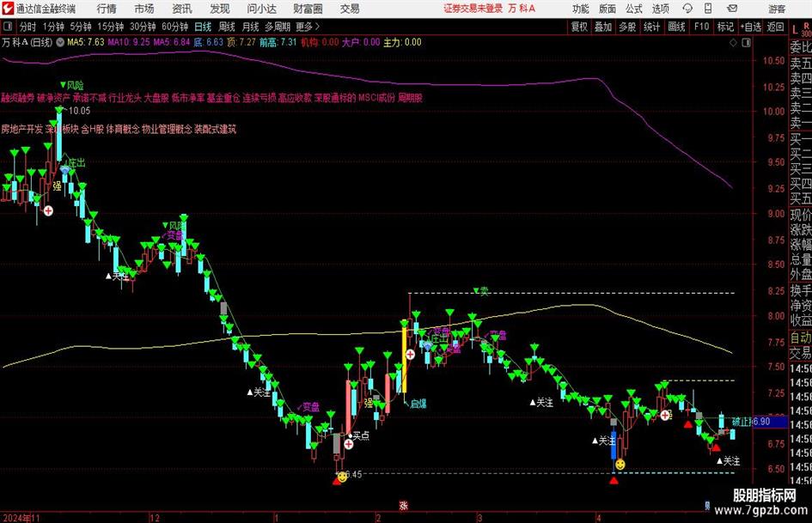Viewport: 812px width, 523px height.
Task: Open the mail envelope icon
Action: coord(732,9)
